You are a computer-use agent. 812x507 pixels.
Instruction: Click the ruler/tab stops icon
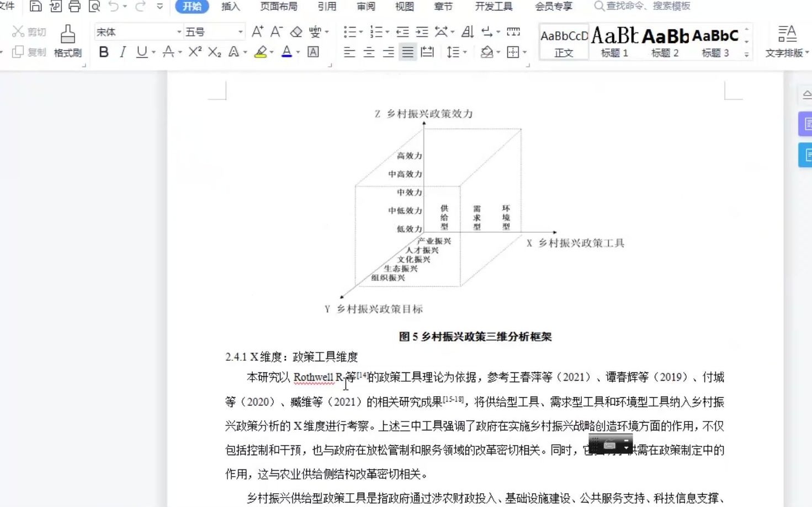[x=513, y=32]
